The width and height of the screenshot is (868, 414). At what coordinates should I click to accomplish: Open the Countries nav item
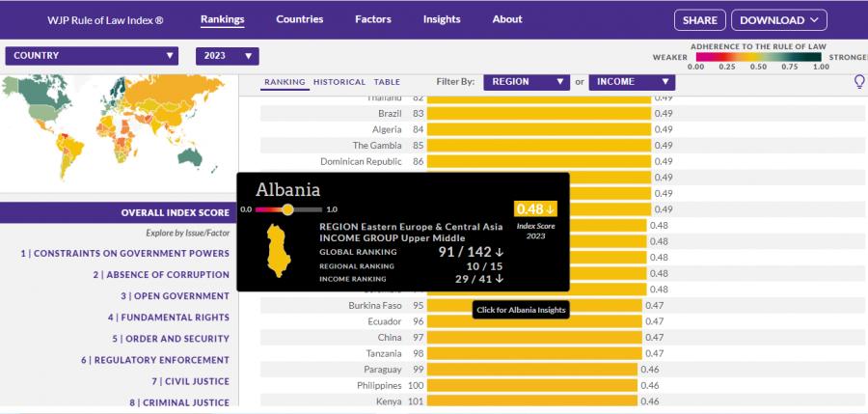[300, 19]
